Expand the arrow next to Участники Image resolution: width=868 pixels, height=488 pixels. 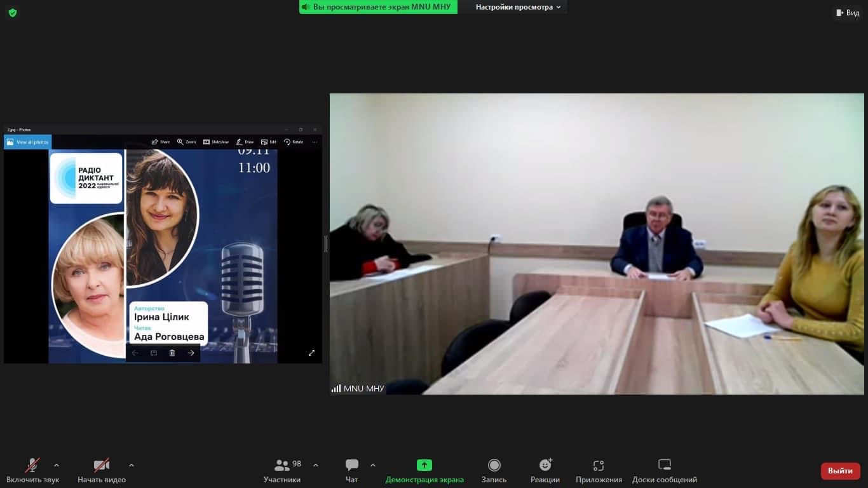click(x=316, y=465)
